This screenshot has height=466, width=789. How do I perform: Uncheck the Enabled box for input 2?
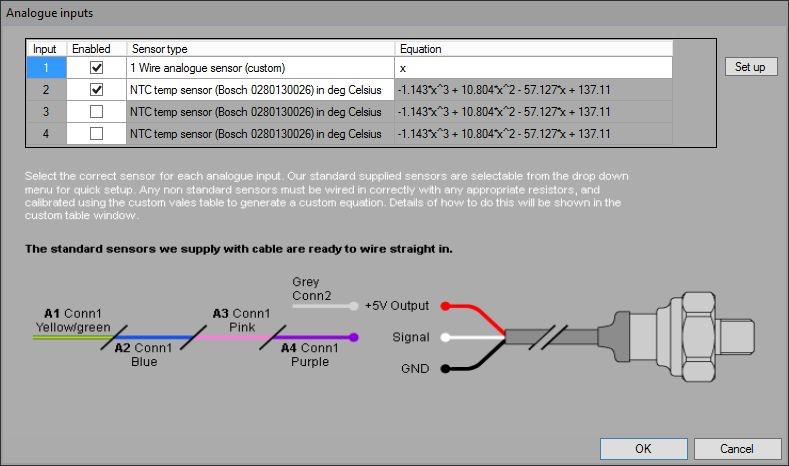click(x=96, y=90)
